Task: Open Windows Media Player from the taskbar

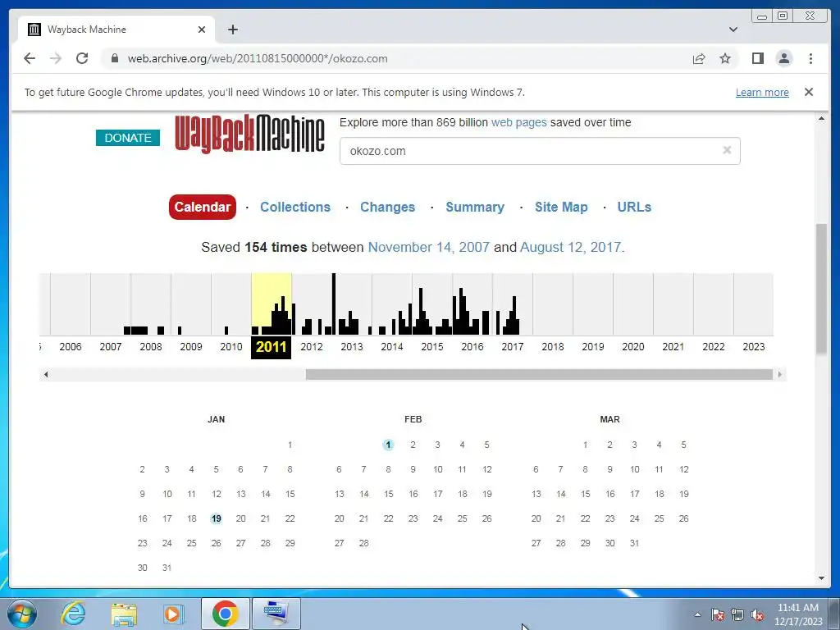Action: [172, 614]
